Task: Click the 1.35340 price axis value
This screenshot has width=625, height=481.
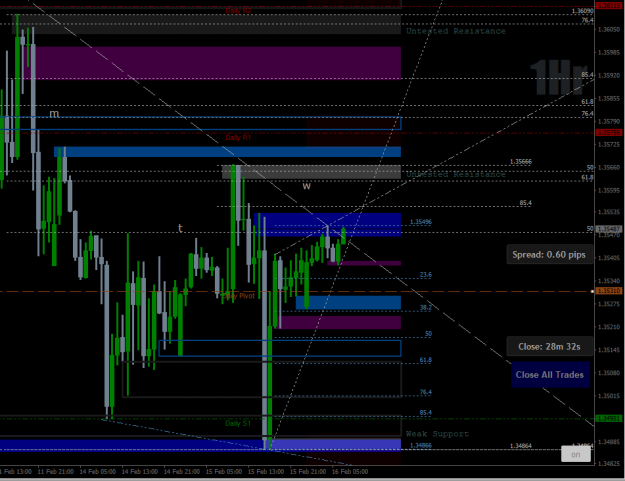Action: click(609, 281)
